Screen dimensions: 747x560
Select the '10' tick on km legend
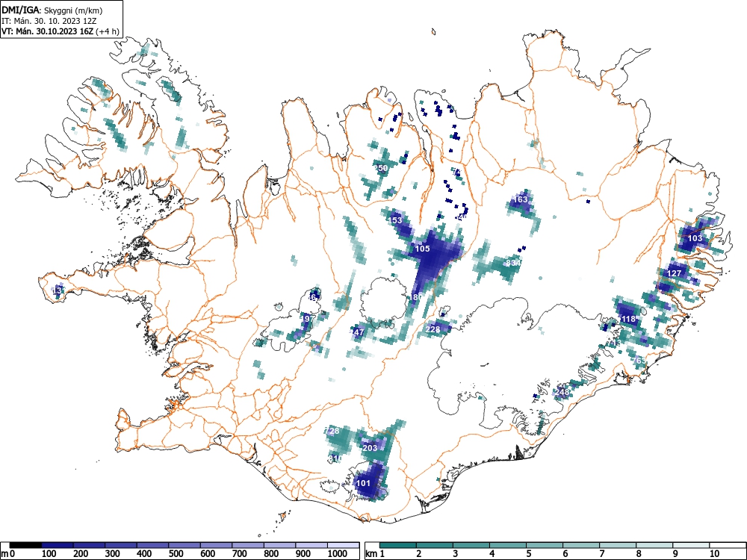tap(715, 554)
